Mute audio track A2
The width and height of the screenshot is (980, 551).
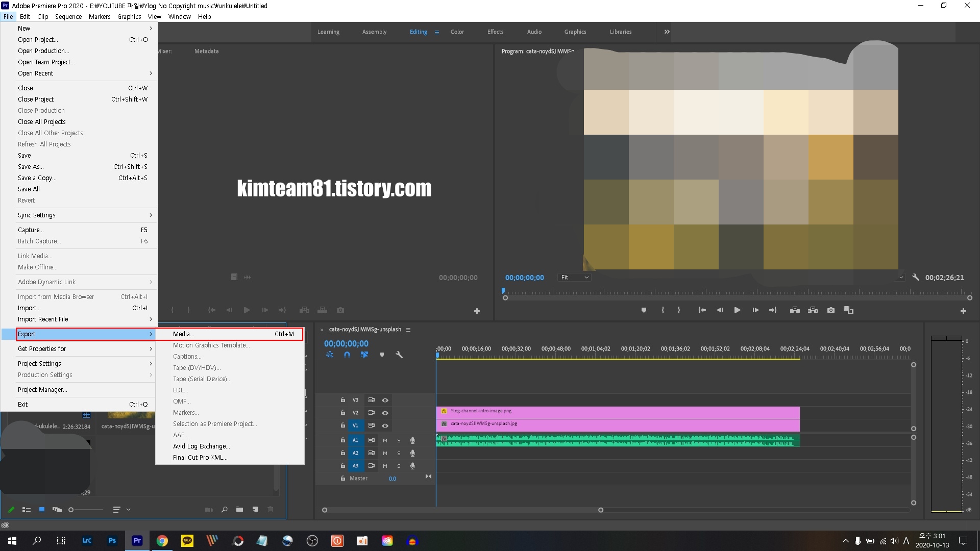click(x=385, y=453)
